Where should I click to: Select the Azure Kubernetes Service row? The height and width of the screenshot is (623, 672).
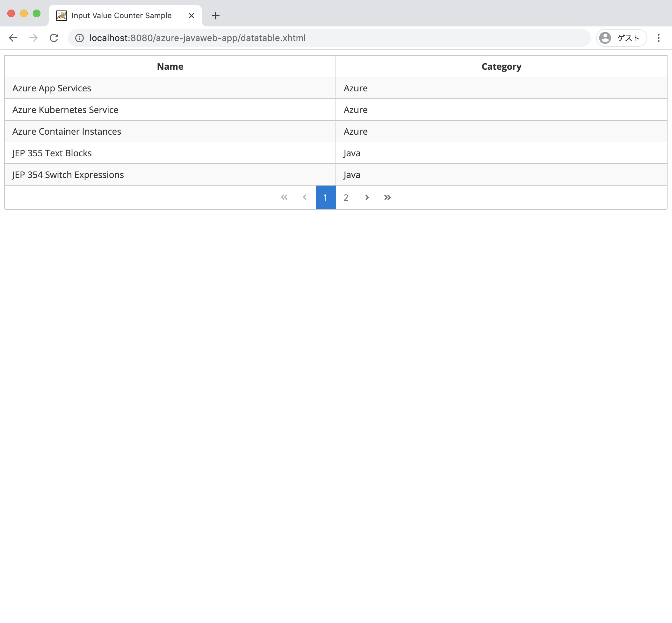(335, 110)
